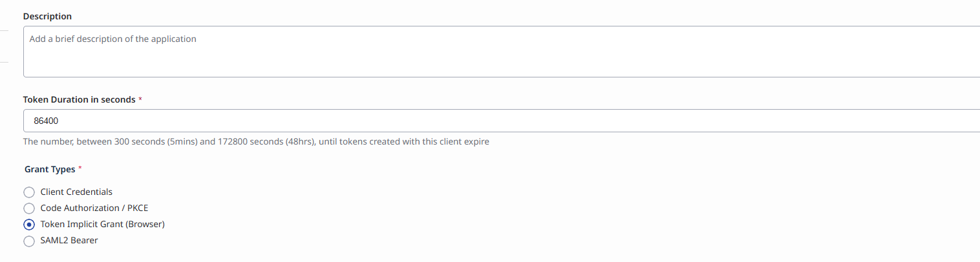Click the 'Token Duration in seconds' label
The width and height of the screenshot is (980, 262).
point(79,100)
